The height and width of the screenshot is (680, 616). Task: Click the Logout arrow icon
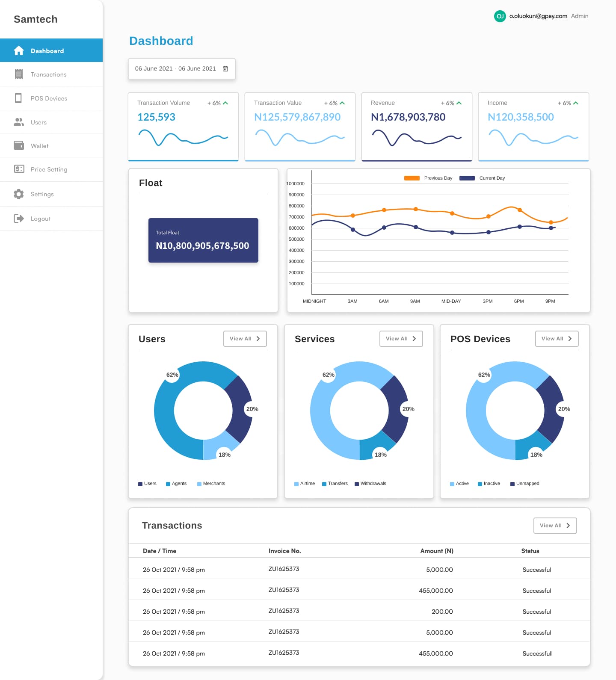tap(19, 219)
